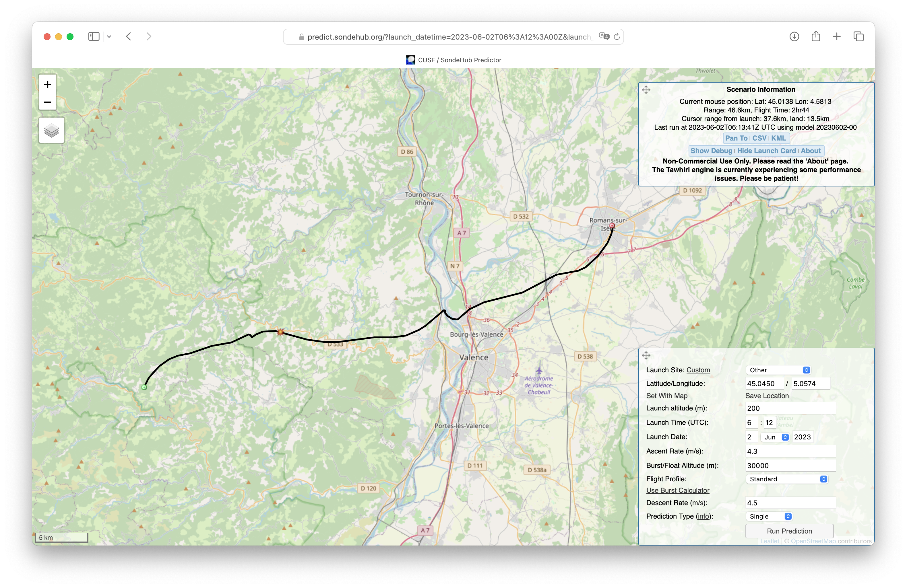
Task: Click Pan To link
Action: [x=736, y=138]
